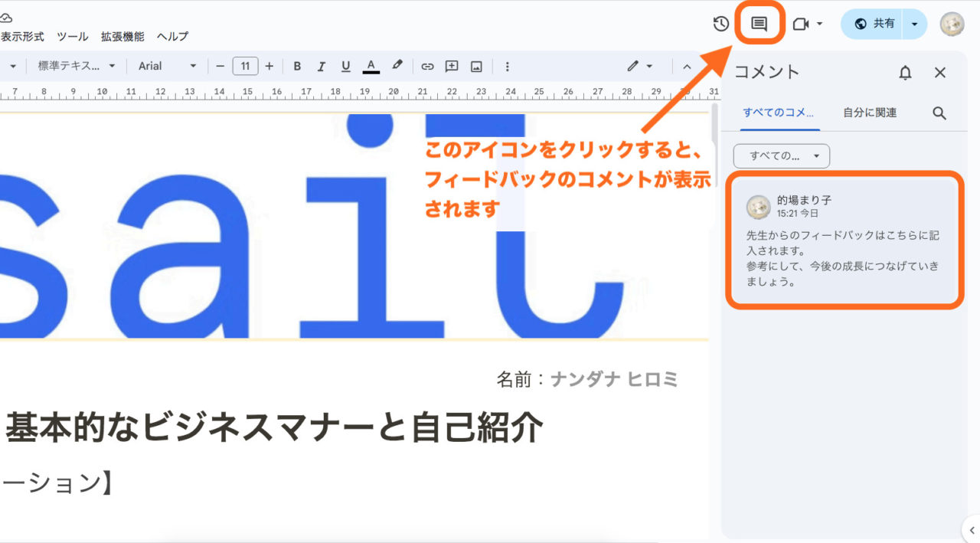This screenshot has height=543, width=980.
Task: Open comment notification bell settings
Action: point(905,73)
